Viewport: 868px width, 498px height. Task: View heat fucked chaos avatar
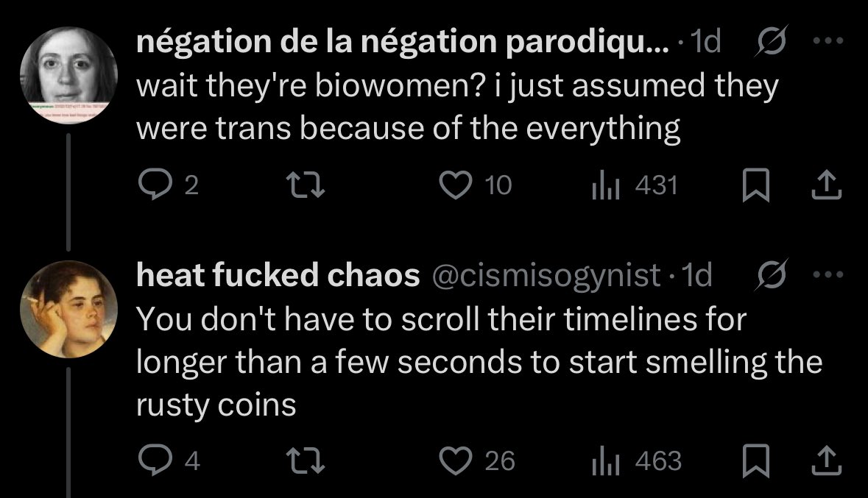click(x=68, y=309)
